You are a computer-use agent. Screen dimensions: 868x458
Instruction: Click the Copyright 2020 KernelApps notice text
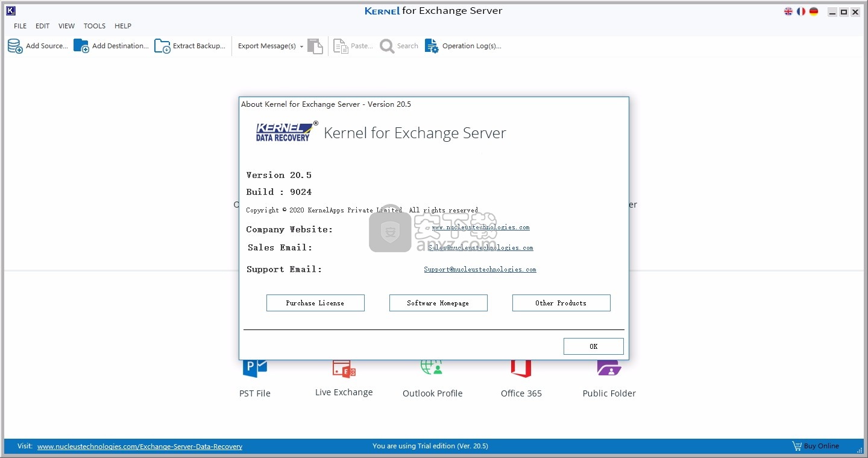tap(362, 210)
